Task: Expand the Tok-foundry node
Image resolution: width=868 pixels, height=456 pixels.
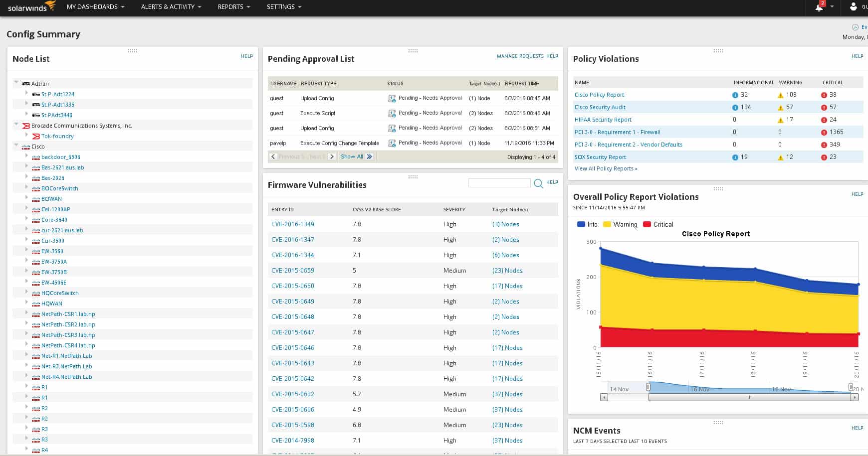Action: point(26,135)
